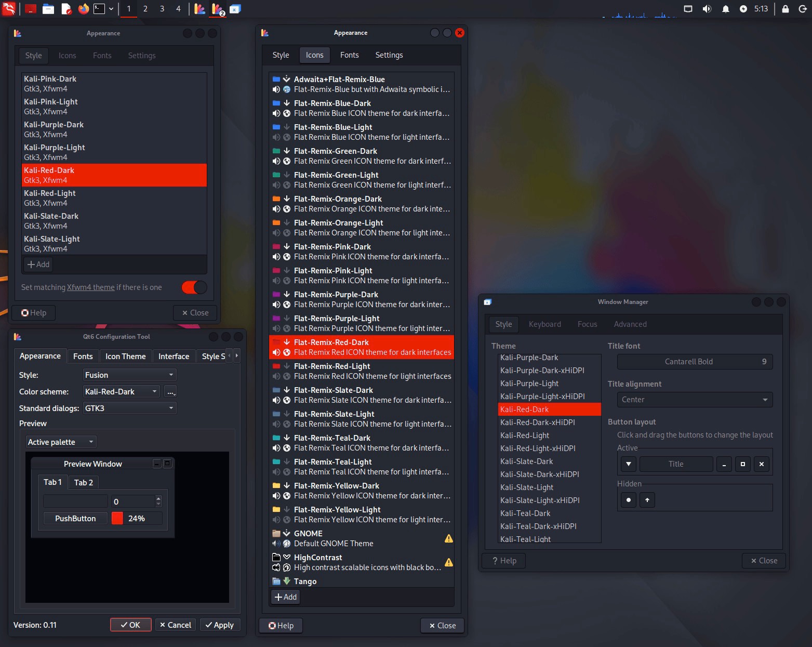
Task: Click Apply in the Qt6 Configuration Tool
Action: [x=220, y=625]
